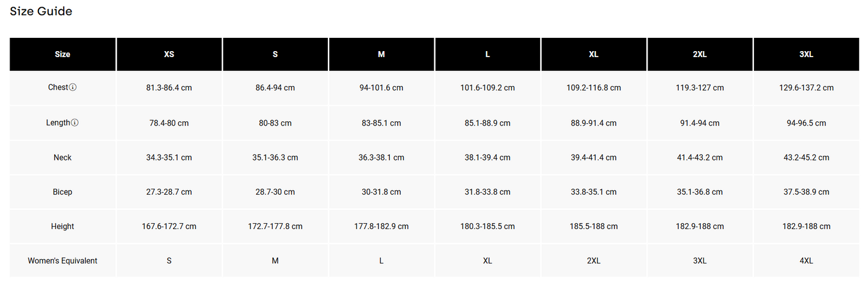868x291 pixels.
Task: Select the 167.6-172.7 cm height cell
Action: [169, 227]
